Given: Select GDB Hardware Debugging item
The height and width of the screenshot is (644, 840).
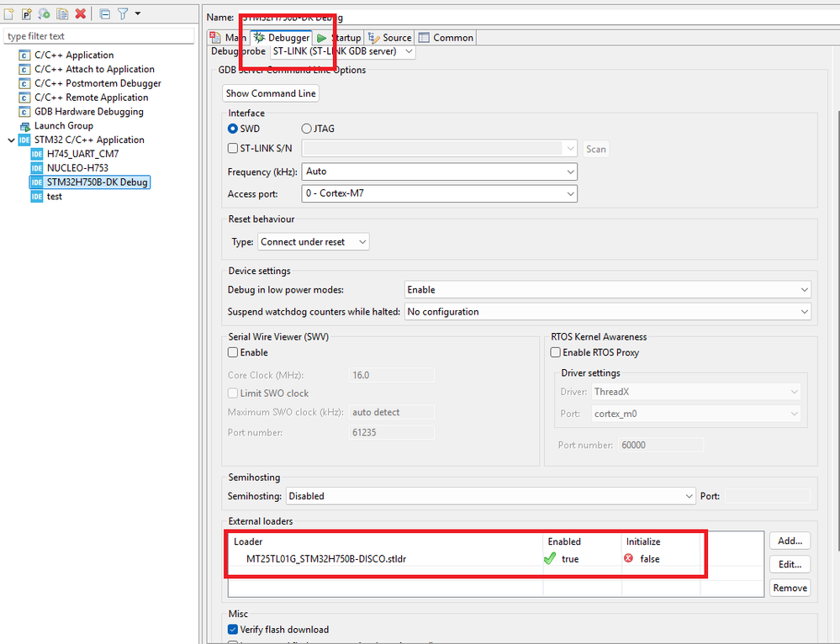Looking at the screenshot, I should pos(89,112).
